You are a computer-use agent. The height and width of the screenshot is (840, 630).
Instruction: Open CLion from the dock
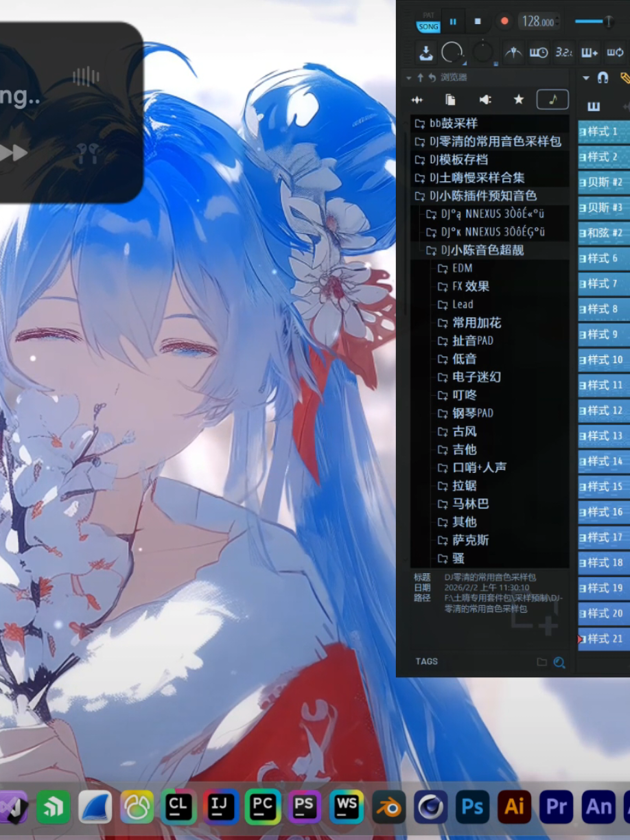(179, 806)
